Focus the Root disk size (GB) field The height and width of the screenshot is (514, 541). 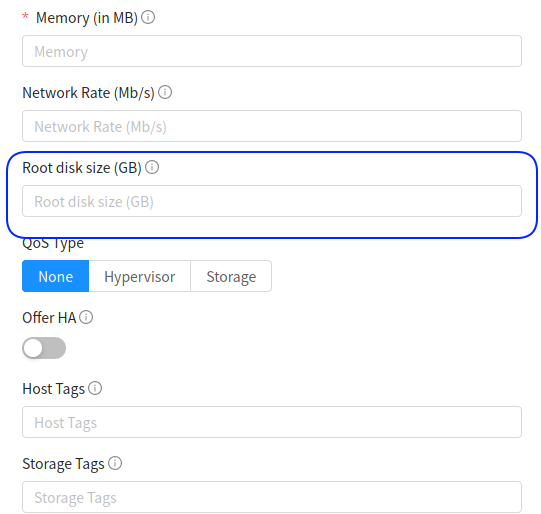(x=272, y=201)
